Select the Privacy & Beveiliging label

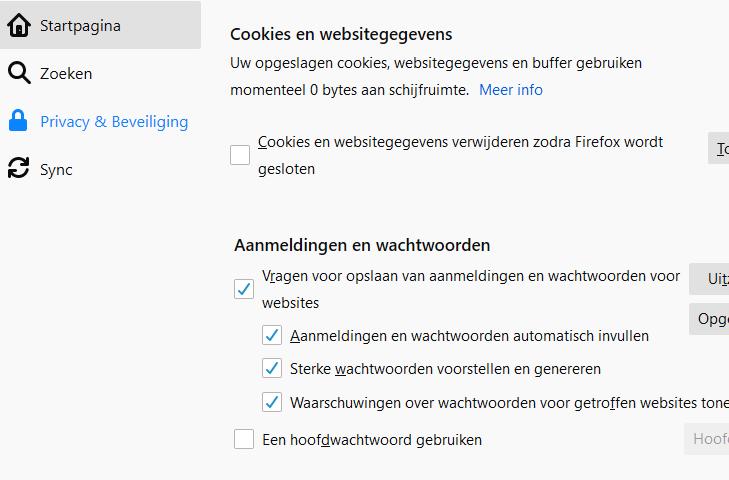click(x=114, y=122)
